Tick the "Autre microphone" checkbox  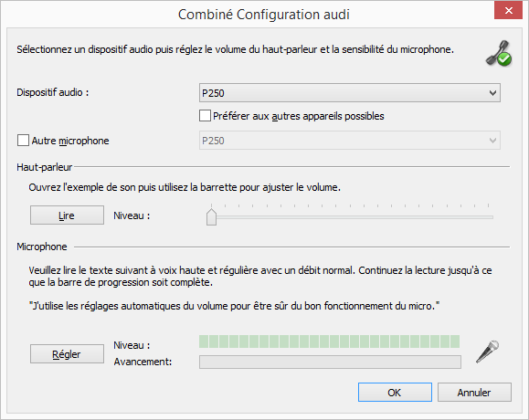coord(23,141)
